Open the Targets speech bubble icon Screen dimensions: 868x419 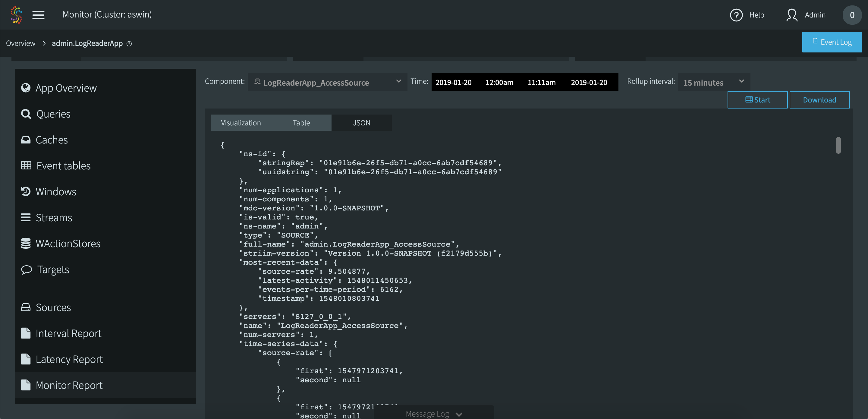(x=26, y=269)
